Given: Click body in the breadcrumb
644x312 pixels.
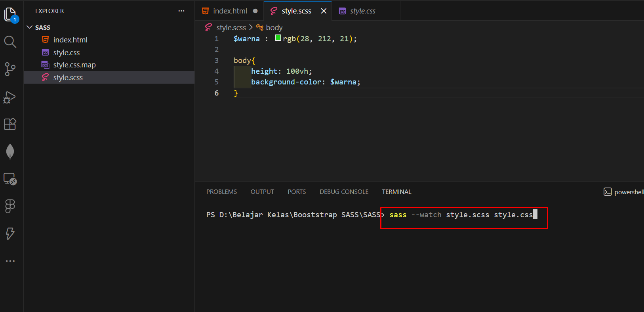Looking at the screenshot, I should click(274, 27).
